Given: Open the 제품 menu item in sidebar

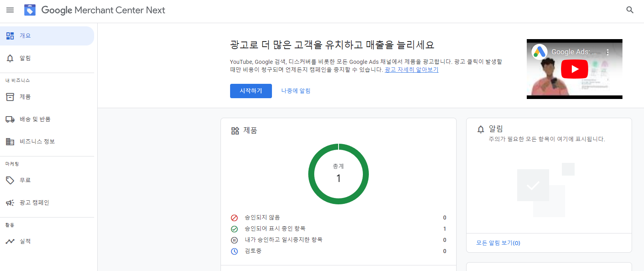Looking at the screenshot, I should click(47, 97).
